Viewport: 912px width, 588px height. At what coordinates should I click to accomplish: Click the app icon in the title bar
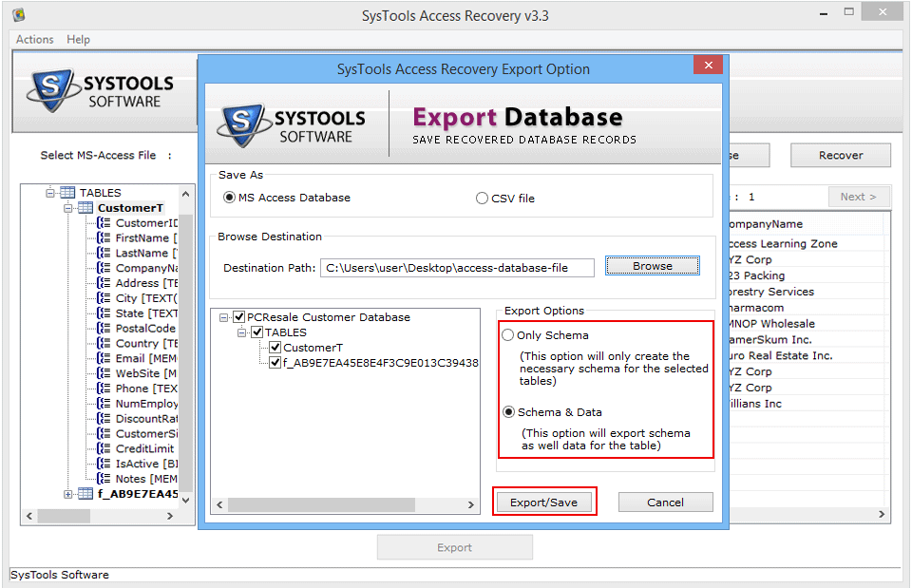pos(19,14)
